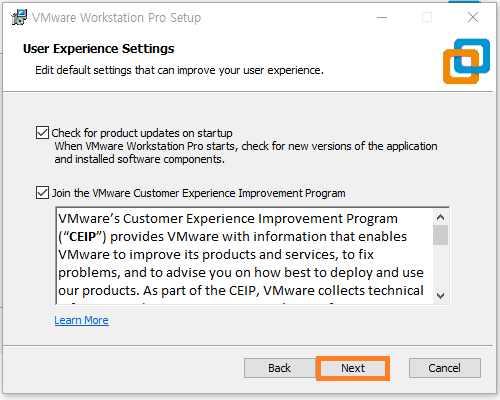
Task: Minimize the VMware Workstation Pro Setup window
Action: (382, 17)
